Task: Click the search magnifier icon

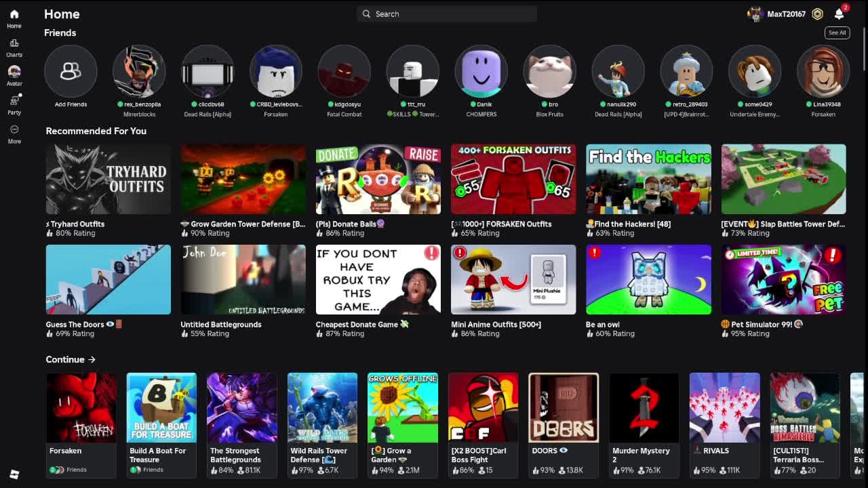Action: tap(366, 14)
